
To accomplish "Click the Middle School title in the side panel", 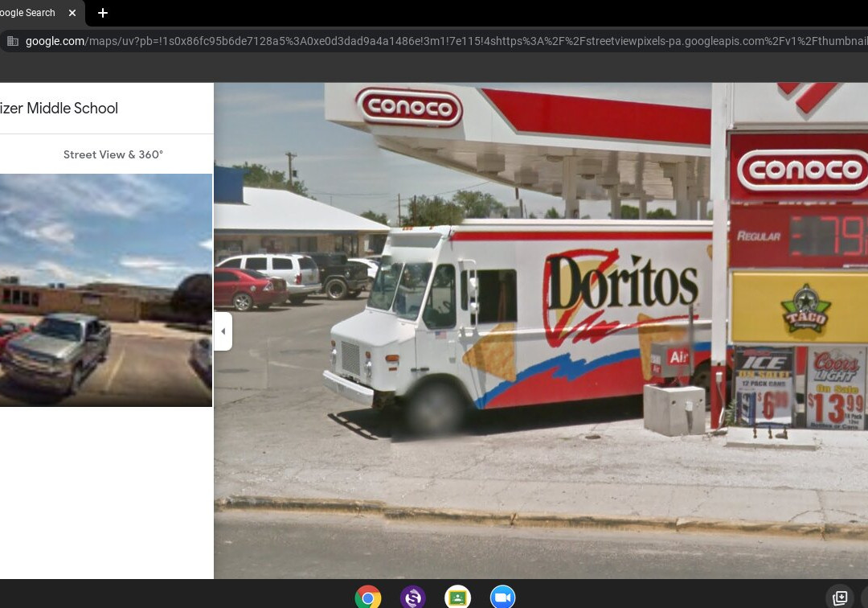I will click(59, 109).
